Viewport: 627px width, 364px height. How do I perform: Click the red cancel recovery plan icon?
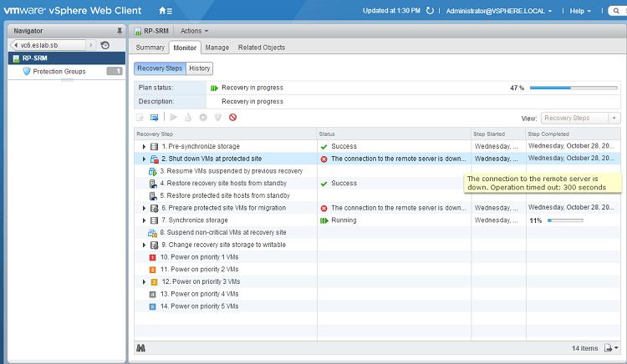pos(233,118)
